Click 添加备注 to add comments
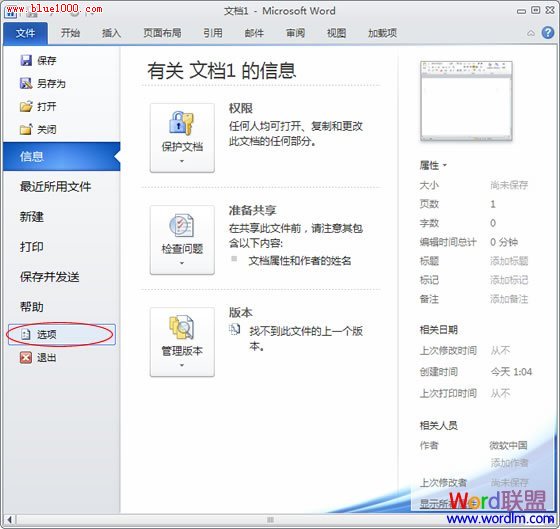Screen dimensions: 560x529 (x=509, y=299)
